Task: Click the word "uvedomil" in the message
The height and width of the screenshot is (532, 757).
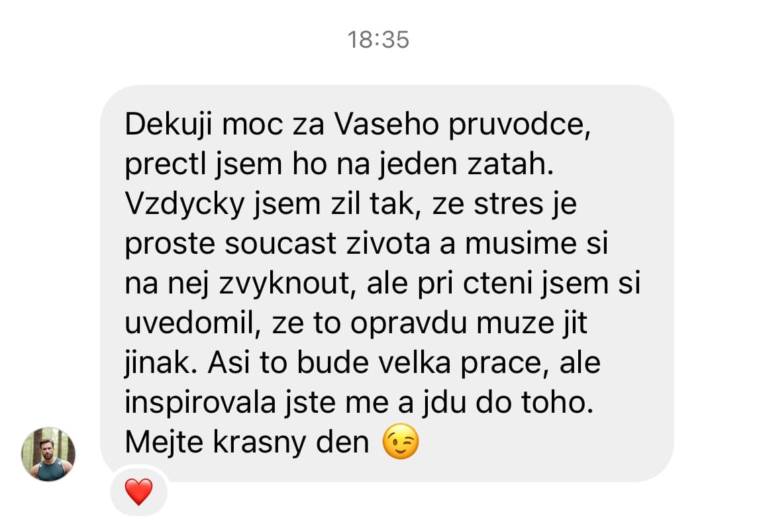Action: point(189,323)
